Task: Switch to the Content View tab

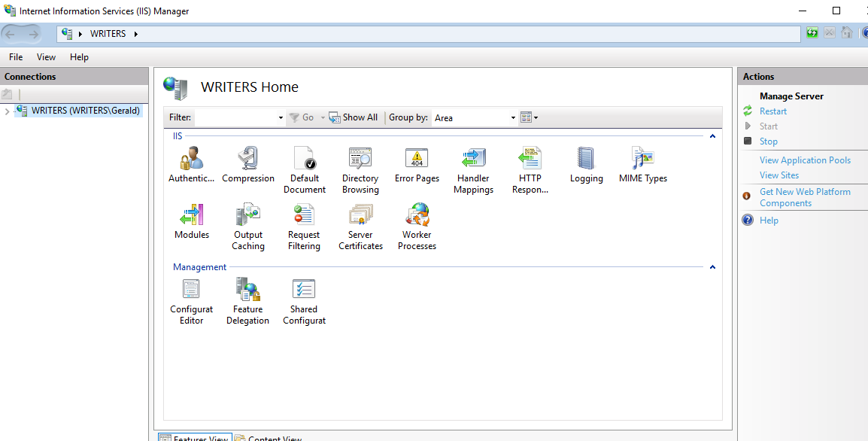Action: tap(269, 437)
